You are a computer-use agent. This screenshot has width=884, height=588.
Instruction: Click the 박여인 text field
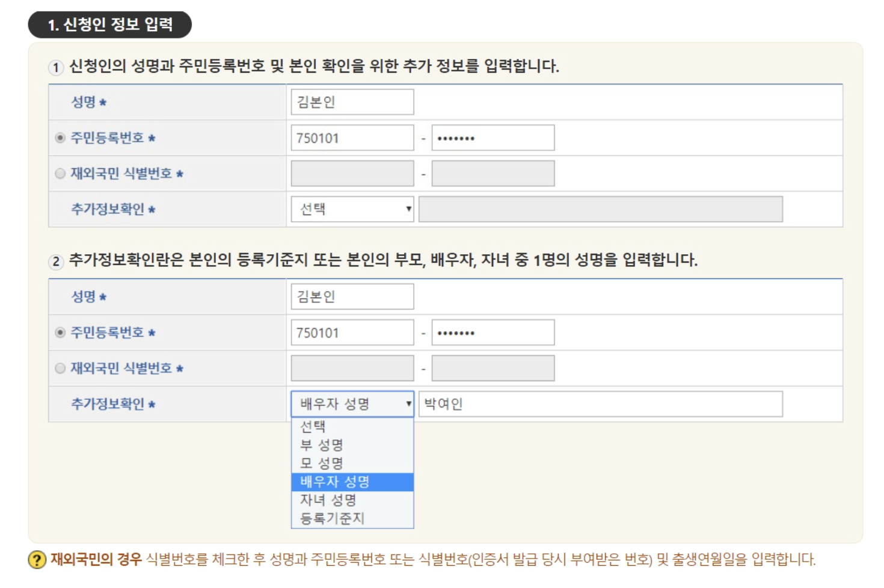click(x=601, y=404)
